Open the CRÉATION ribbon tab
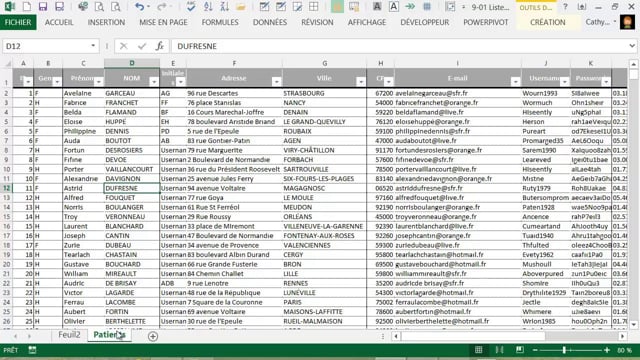640x360 pixels. coord(548,22)
